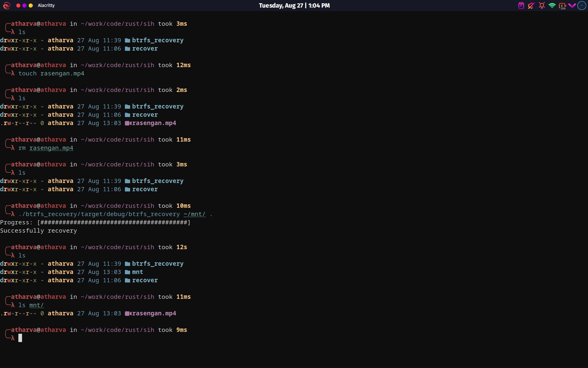Click the "9ms" duration in last prompt
Image resolution: width=588 pixels, height=368 pixels.
coord(182,330)
